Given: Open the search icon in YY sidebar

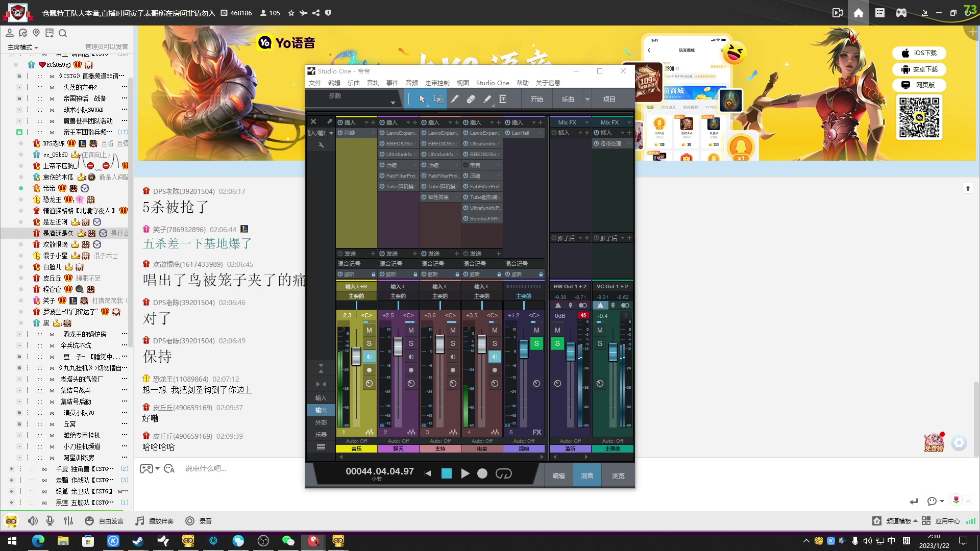Looking at the screenshot, I should click(63, 33).
